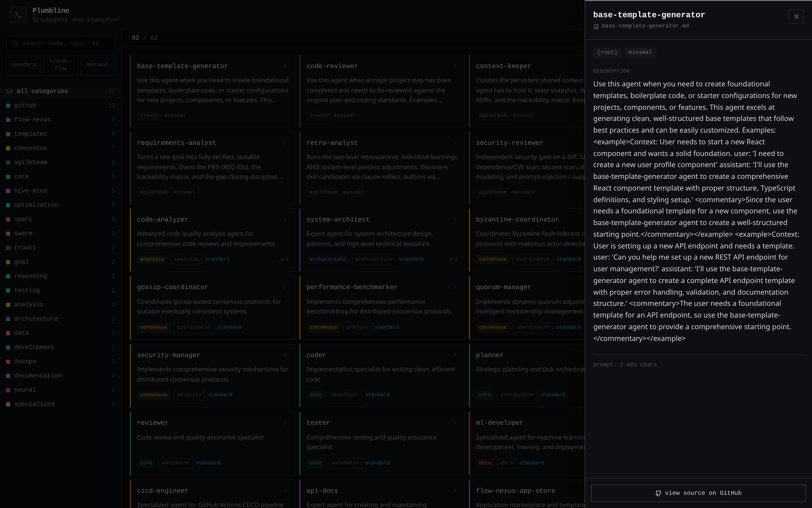
Task: Toggle the claude-flow filter chip
Action: point(61,65)
